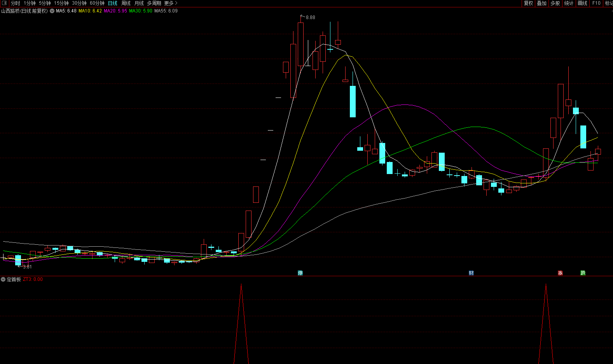Expand the 更多 more periods menu

[171, 3]
